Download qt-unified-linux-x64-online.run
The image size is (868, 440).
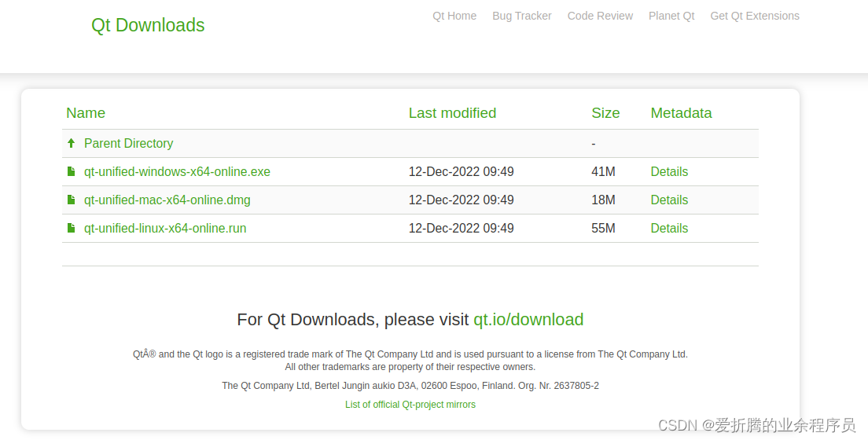tap(165, 228)
